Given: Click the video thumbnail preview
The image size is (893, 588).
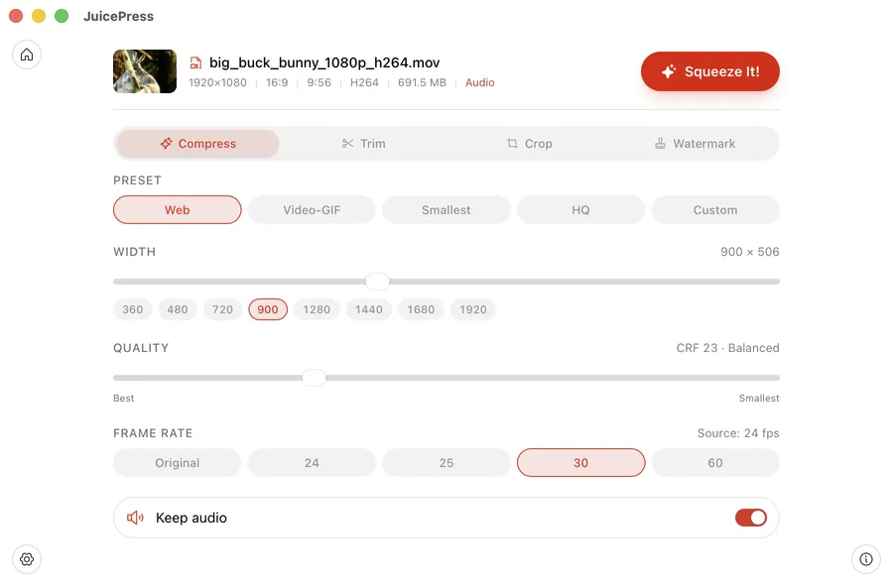Looking at the screenshot, I should point(145,71).
